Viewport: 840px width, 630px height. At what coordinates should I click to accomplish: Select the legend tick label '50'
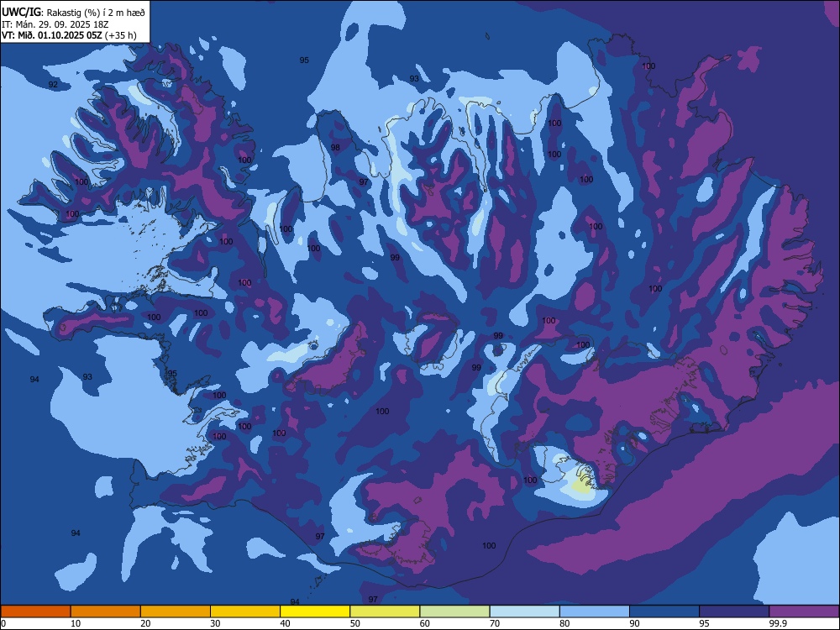355,623
